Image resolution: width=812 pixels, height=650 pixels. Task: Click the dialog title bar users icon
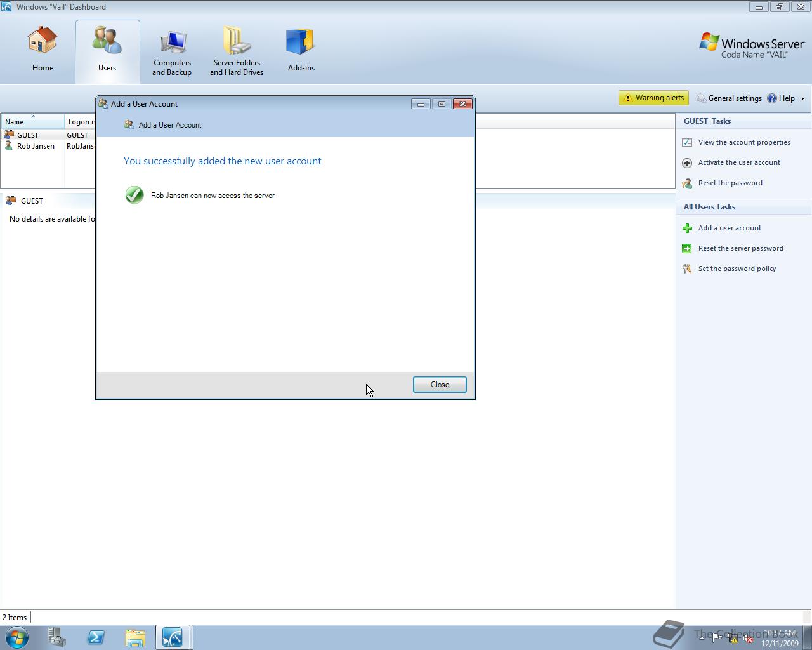click(x=103, y=103)
